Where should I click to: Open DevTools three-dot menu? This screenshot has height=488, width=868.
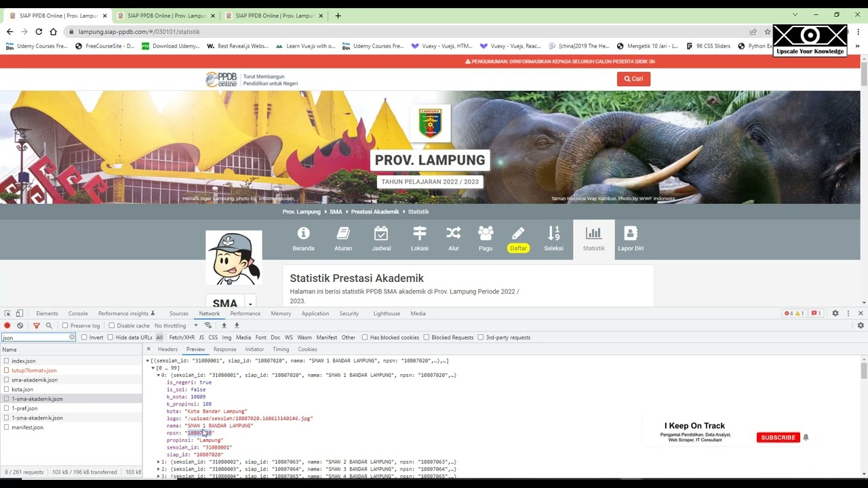point(848,314)
